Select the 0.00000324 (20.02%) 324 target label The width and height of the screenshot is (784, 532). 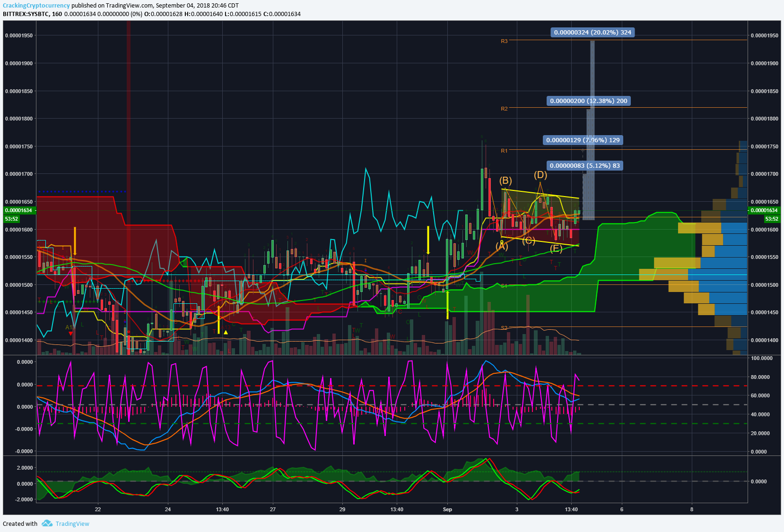coord(592,32)
